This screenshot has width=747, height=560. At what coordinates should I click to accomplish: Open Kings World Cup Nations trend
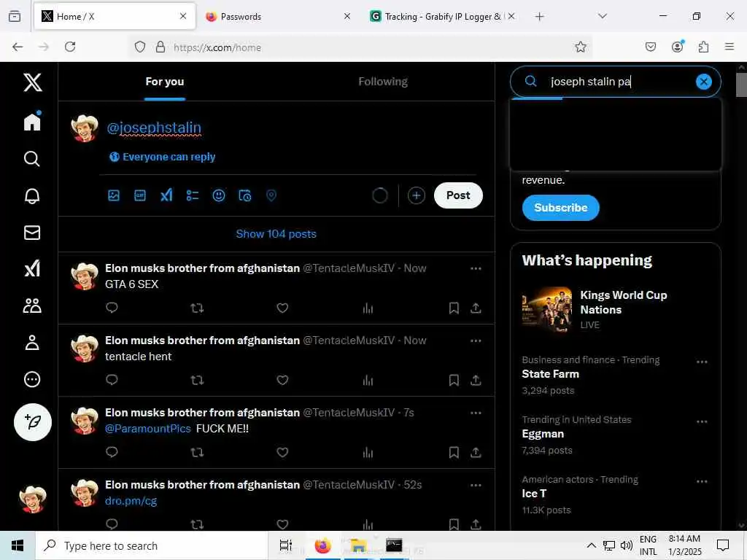614,309
